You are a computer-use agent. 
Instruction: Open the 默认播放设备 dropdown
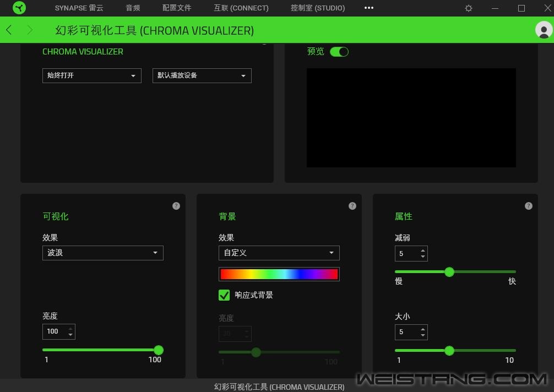click(x=202, y=75)
